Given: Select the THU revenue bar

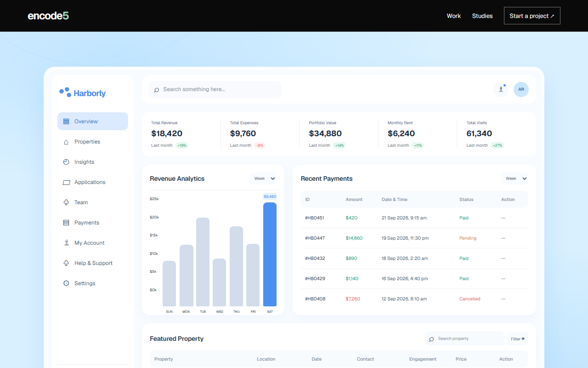Looking at the screenshot, I should [236, 266].
